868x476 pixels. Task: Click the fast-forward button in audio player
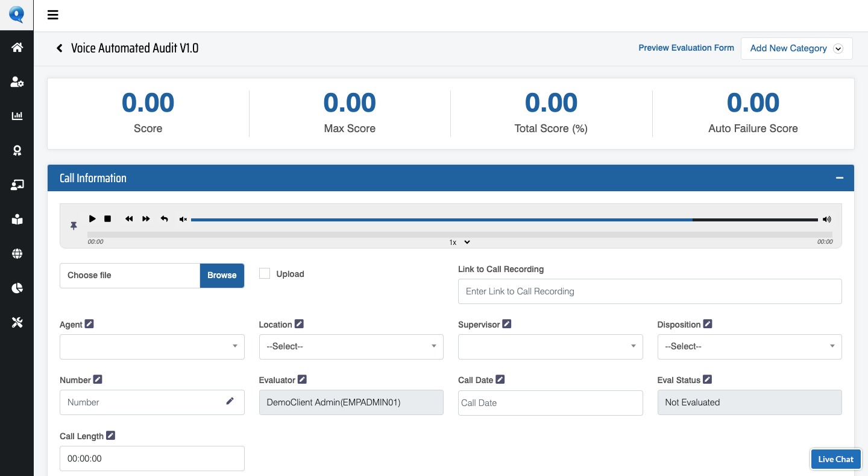tap(146, 219)
